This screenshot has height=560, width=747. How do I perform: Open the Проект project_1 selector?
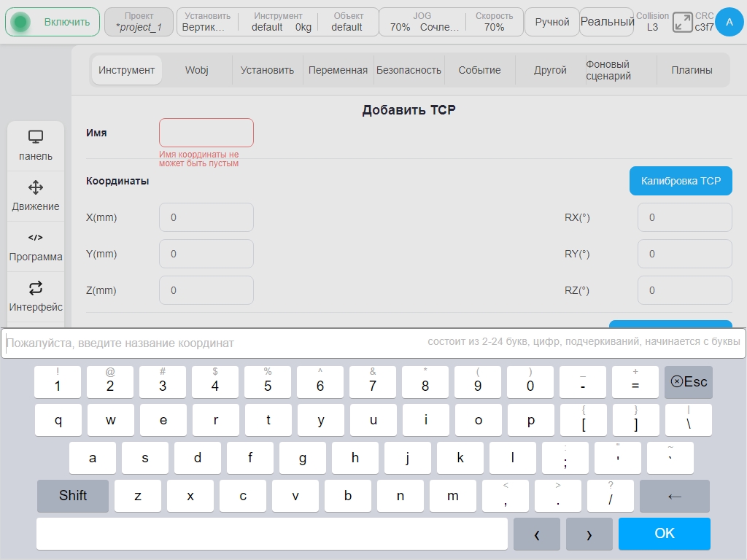[139, 22]
